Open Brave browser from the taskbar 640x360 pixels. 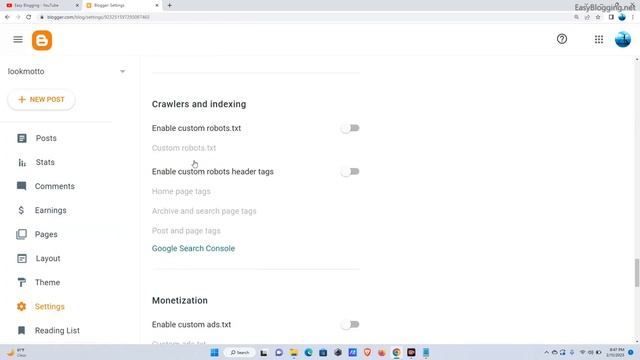[x=367, y=353]
